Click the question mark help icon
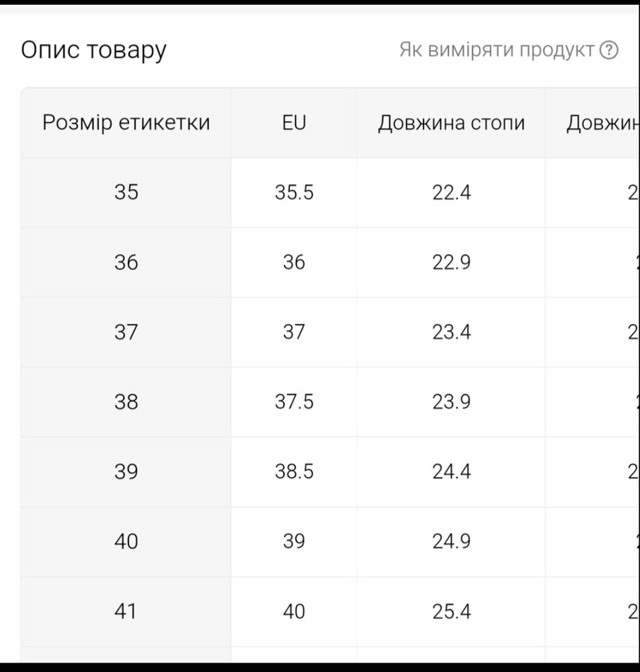 click(608, 50)
